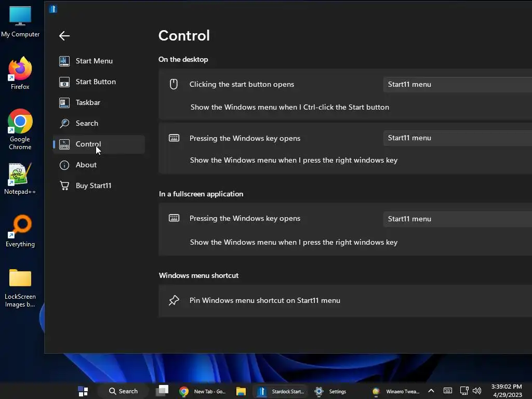The width and height of the screenshot is (532, 399).
Task: Click the 'On the desktop' heading
Action: (183, 59)
